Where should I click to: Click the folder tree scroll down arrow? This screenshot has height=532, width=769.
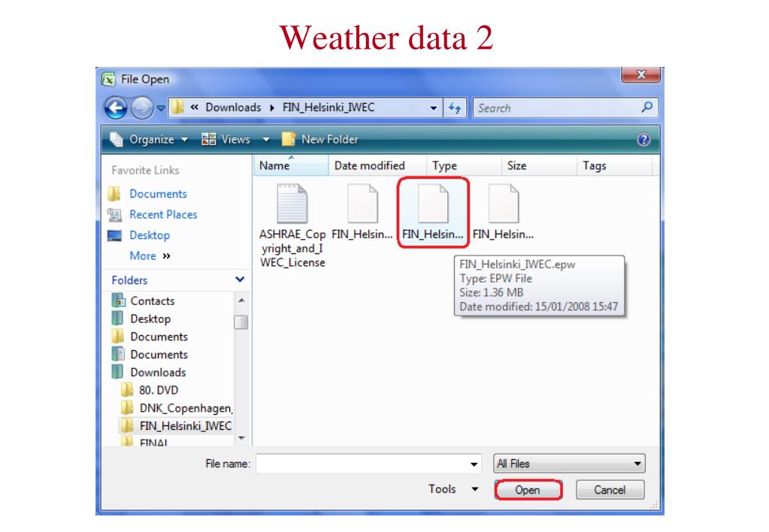[x=241, y=438]
